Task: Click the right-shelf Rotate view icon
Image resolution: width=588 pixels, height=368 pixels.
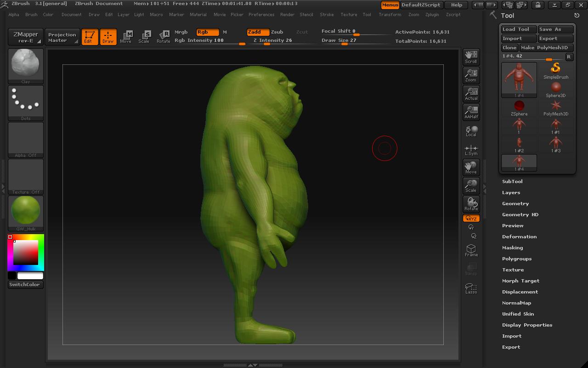Action: [x=471, y=204]
